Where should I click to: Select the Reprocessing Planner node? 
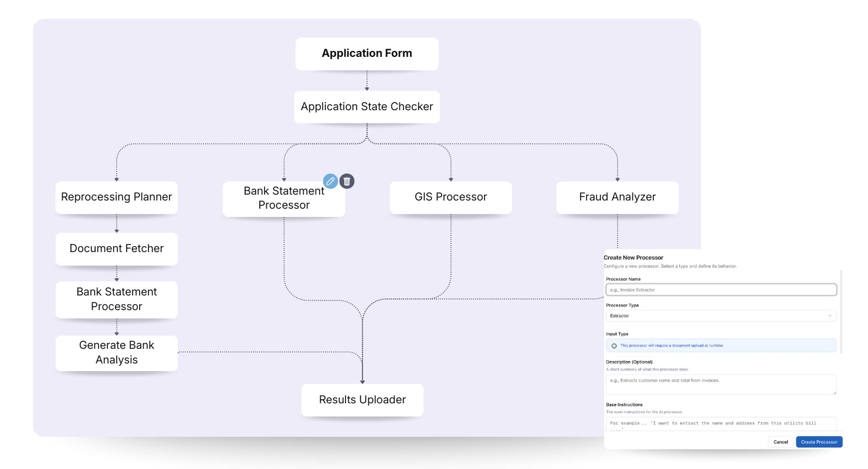pos(116,197)
